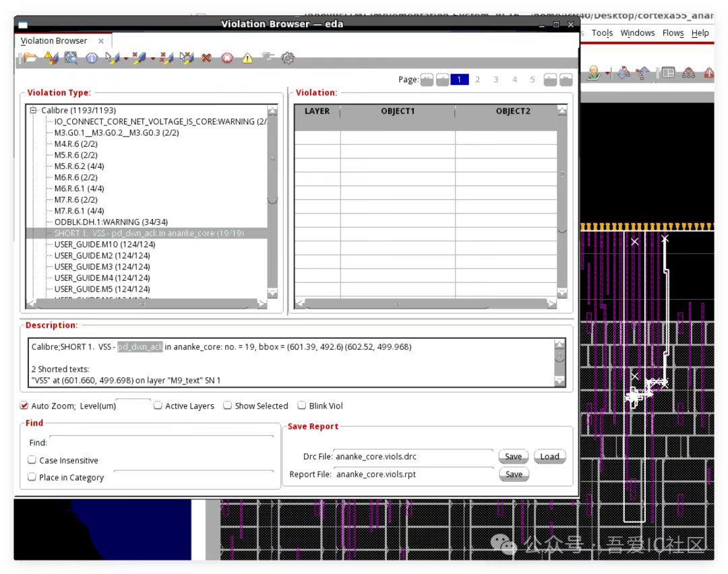The width and height of the screenshot is (728, 574).
Task: Click the OBJECT1 column header
Action: coord(398,111)
